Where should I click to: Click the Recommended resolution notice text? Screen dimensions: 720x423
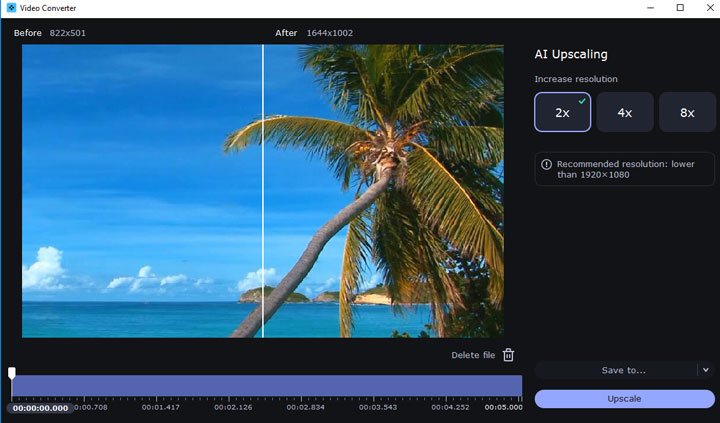[x=625, y=169]
